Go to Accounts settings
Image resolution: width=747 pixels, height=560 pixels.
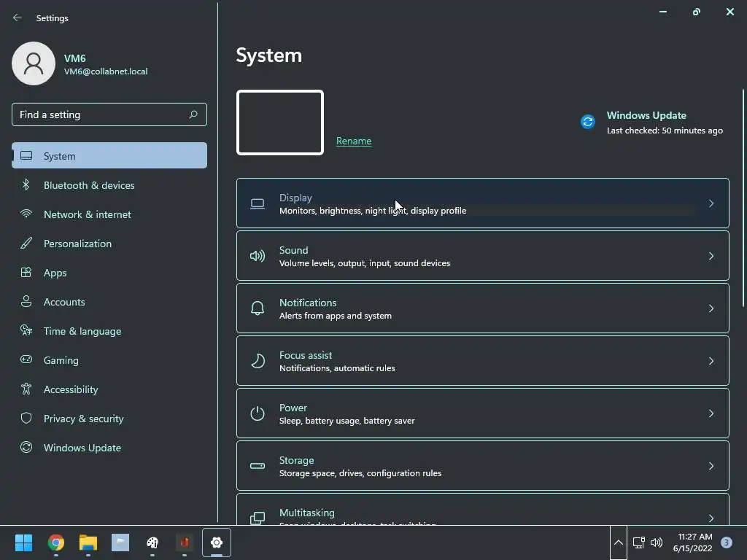click(109, 302)
